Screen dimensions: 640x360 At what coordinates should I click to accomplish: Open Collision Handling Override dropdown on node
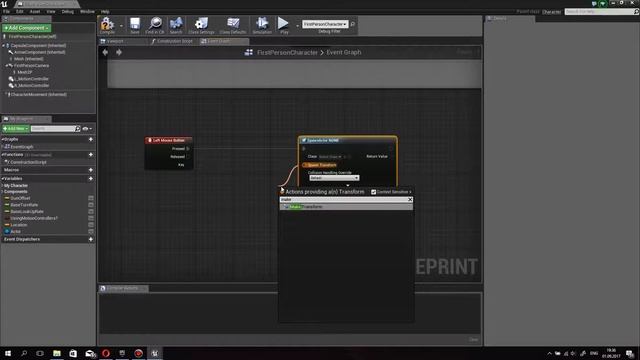pyautogui.click(x=334, y=178)
